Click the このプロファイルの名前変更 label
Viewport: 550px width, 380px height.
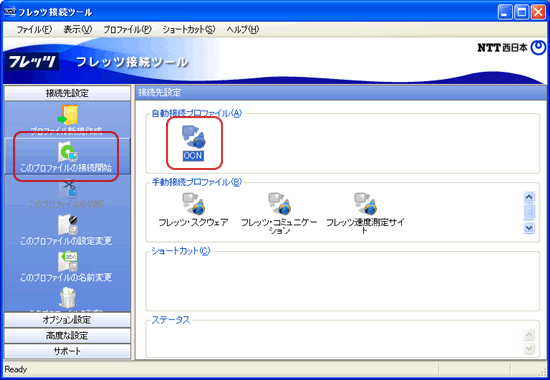pos(66,278)
